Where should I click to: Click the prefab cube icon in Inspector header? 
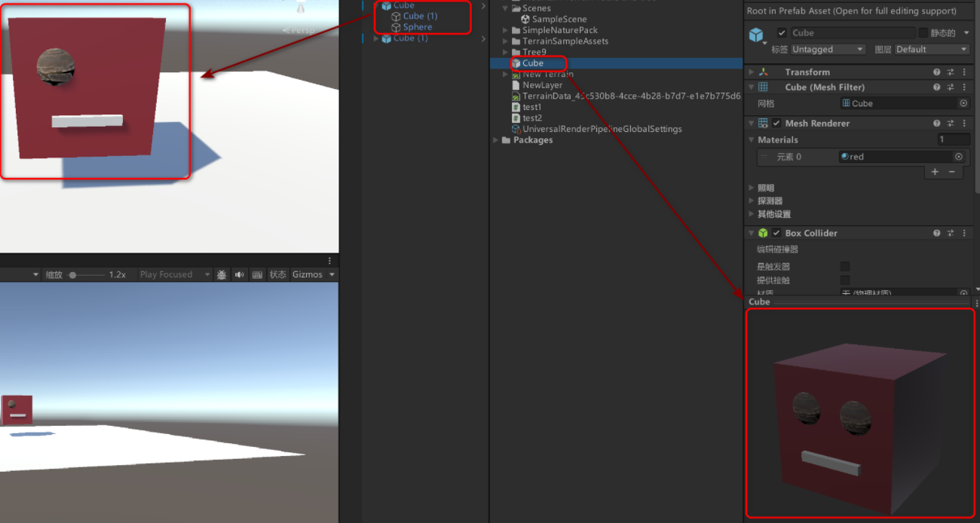[755, 35]
